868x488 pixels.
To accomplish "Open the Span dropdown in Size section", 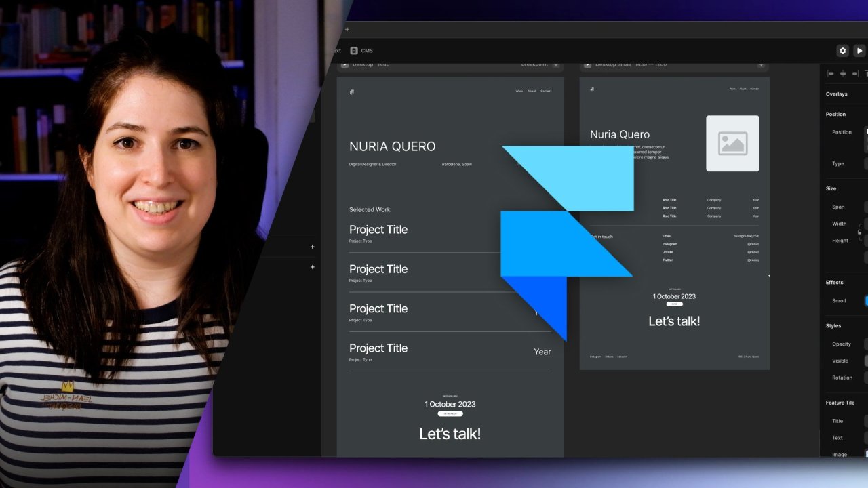I will coord(865,207).
